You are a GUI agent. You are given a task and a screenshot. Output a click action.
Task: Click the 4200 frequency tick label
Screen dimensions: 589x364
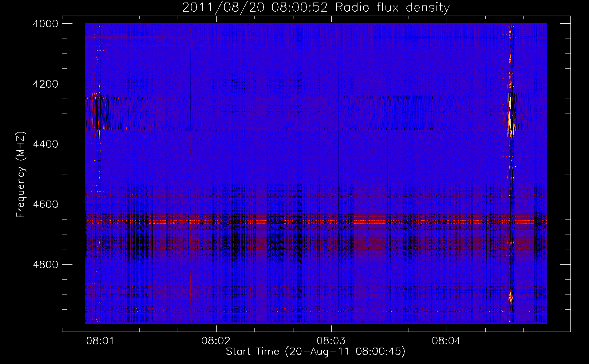tap(45, 84)
